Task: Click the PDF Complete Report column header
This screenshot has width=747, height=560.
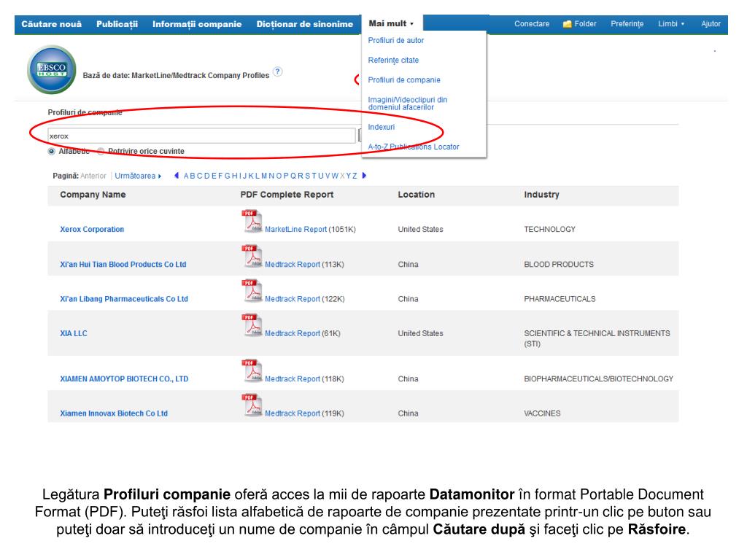Action: pyautogui.click(x=287, y=195)
